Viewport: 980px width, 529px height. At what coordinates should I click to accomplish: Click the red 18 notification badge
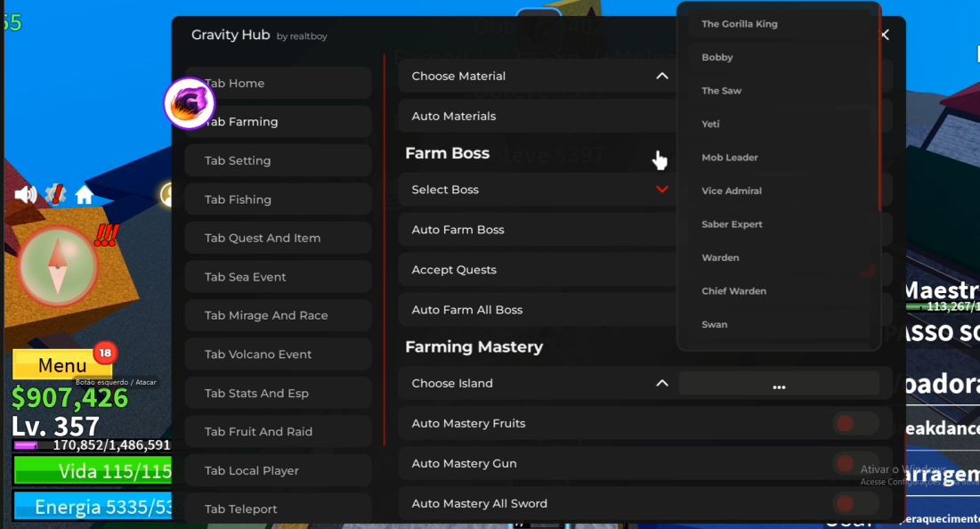105,353
